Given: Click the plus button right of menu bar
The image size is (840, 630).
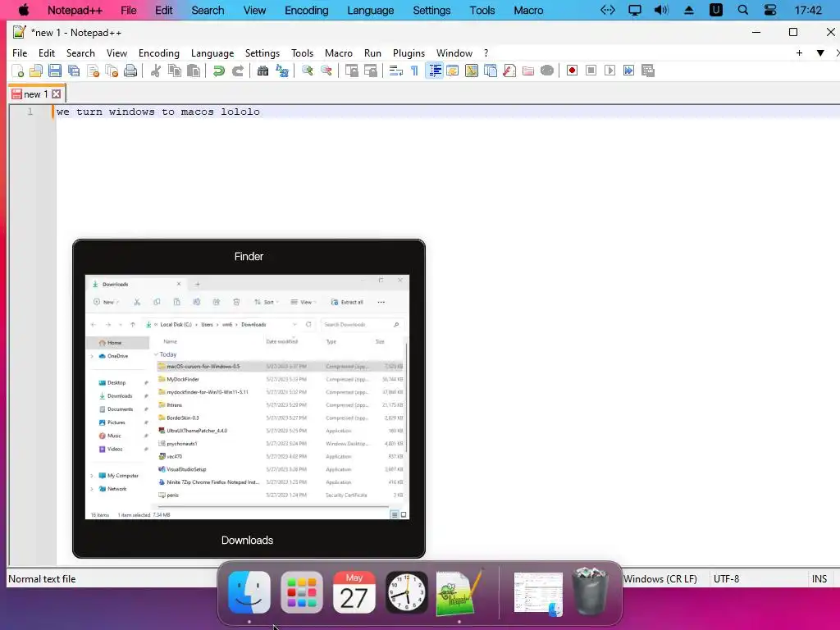Looking at the screenshot, I should click(799, 53).
